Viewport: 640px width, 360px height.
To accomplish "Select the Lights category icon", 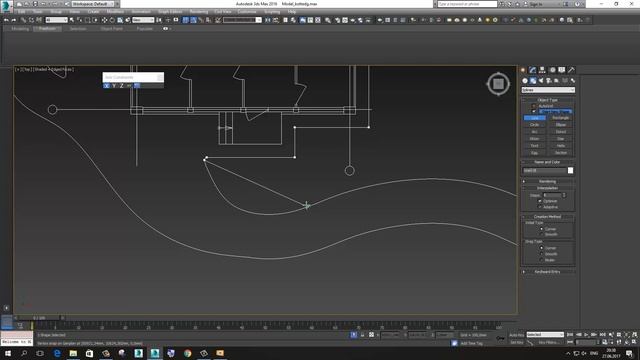I will coord(541,80).
